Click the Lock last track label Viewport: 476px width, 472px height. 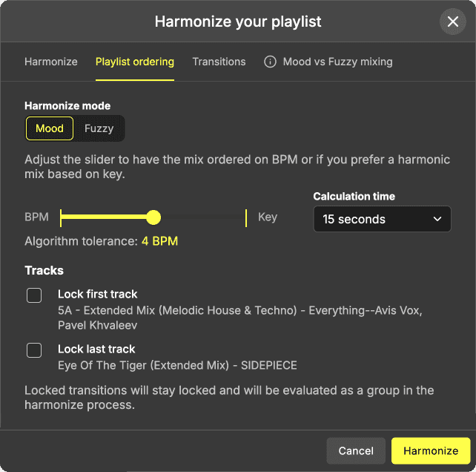pos(96,349)
